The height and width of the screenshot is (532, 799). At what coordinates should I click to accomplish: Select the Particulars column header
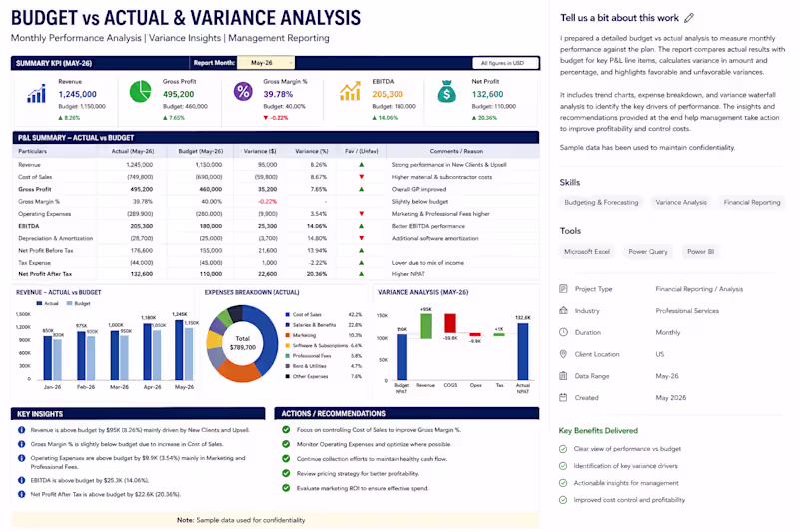pos(33,151)
